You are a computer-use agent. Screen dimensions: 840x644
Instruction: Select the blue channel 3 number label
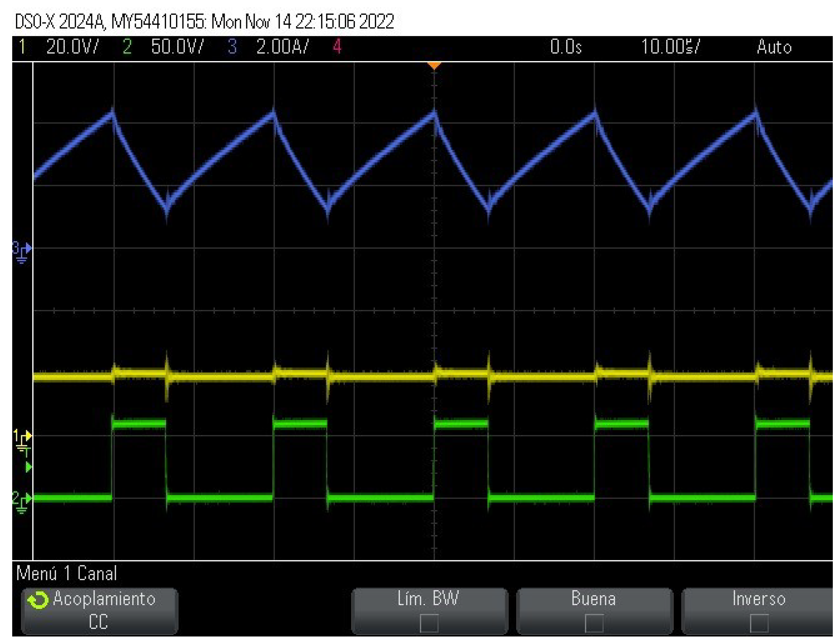[232, 47]
